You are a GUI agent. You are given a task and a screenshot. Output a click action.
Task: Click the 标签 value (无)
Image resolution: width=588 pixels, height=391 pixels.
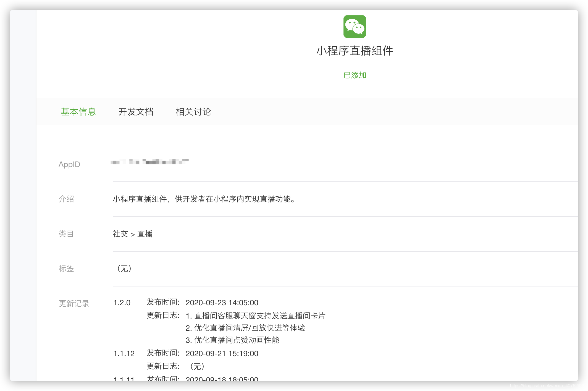click(124, 269)
